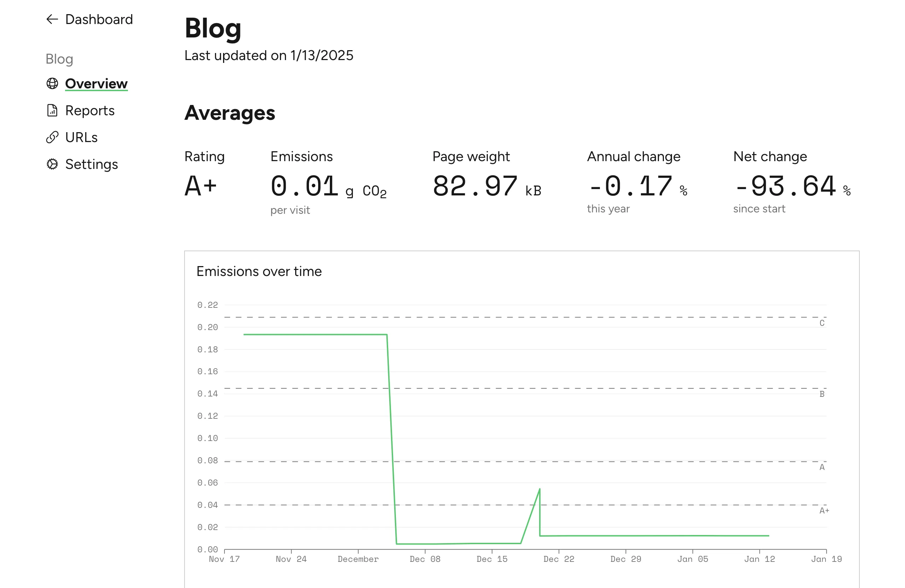Screen dimensions: 905x588
Task: Open the URLs page
Action: [81, 137]
